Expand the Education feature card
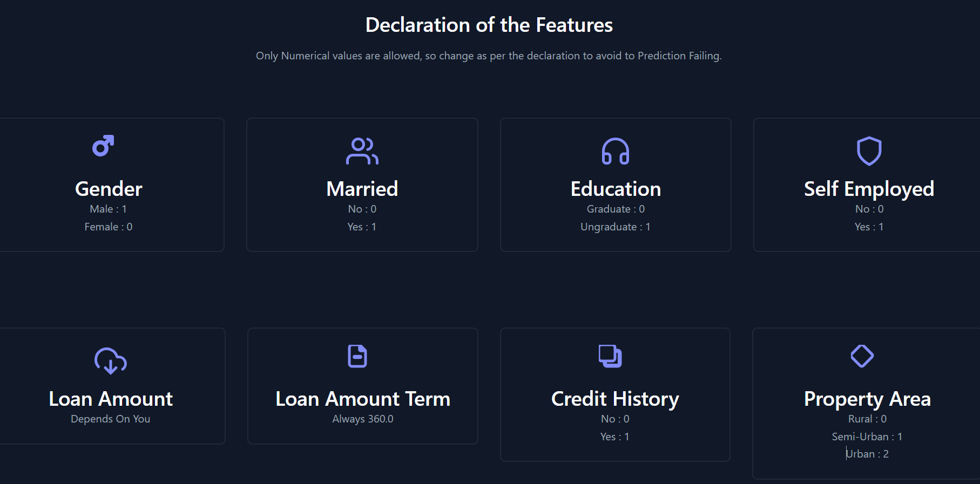The width and height of the screenshot is (980, 484). point(616,185)
